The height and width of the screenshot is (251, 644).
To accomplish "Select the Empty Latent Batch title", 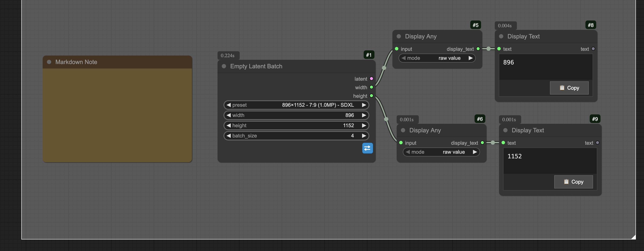I will [x=256, y=66].
